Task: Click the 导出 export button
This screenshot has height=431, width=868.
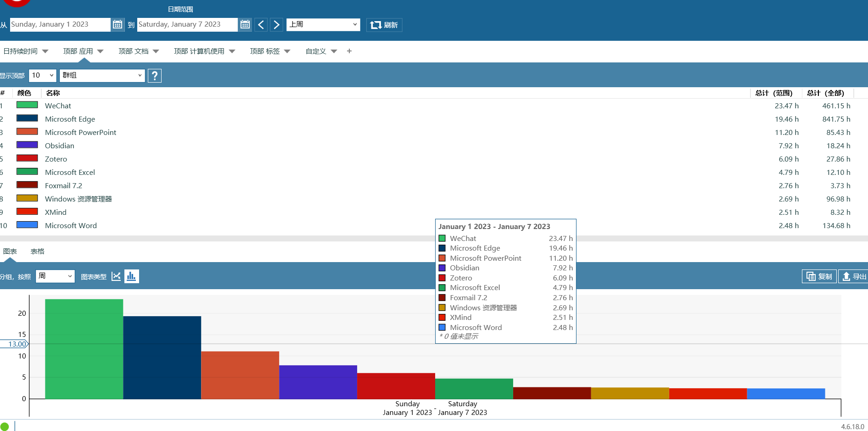Action: (853, 276)
